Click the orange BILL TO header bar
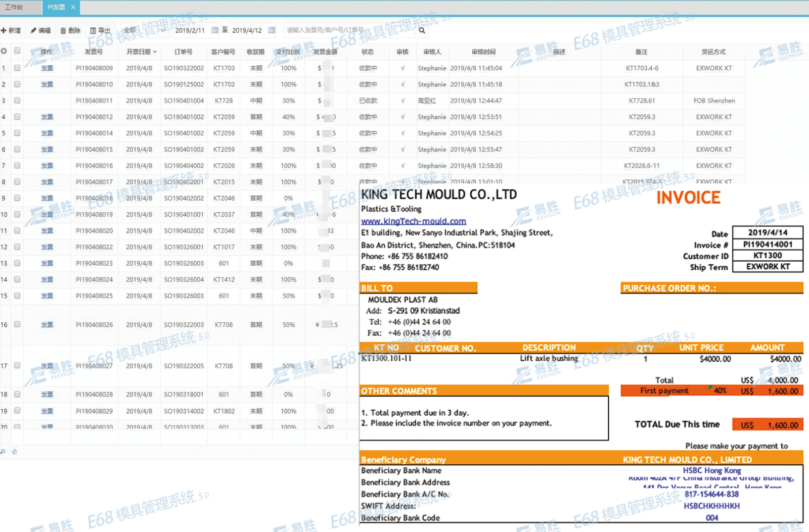The width and height of the screenshot is (809, 532). coord(419,288)
